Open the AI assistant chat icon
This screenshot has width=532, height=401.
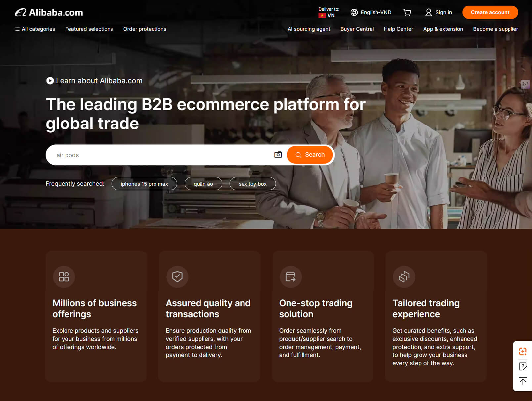pos(523,351)
